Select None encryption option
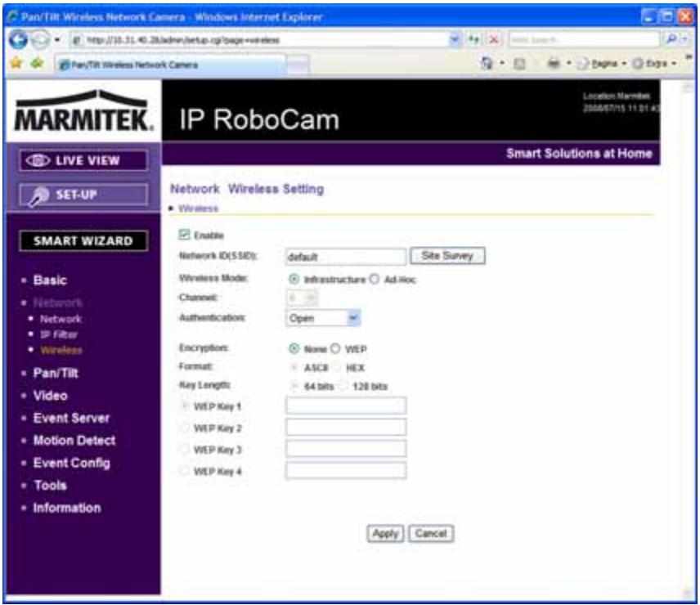The height and width of the screenshot is (605, 700). (294, 348)
